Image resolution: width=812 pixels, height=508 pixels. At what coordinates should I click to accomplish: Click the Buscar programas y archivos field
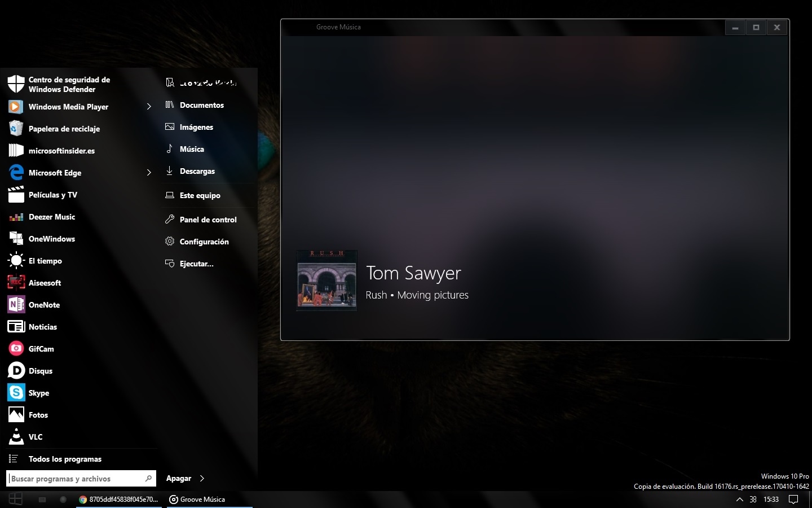pos(76,479)
